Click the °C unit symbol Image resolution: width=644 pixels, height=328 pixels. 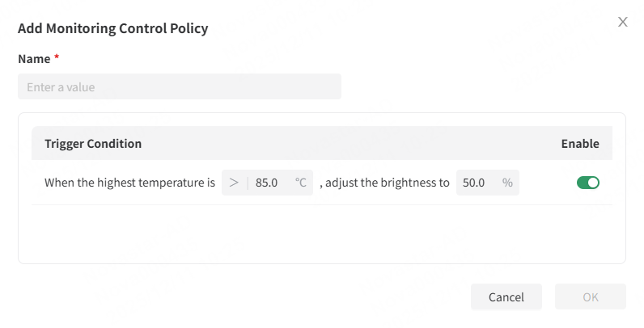pos(301,183)
